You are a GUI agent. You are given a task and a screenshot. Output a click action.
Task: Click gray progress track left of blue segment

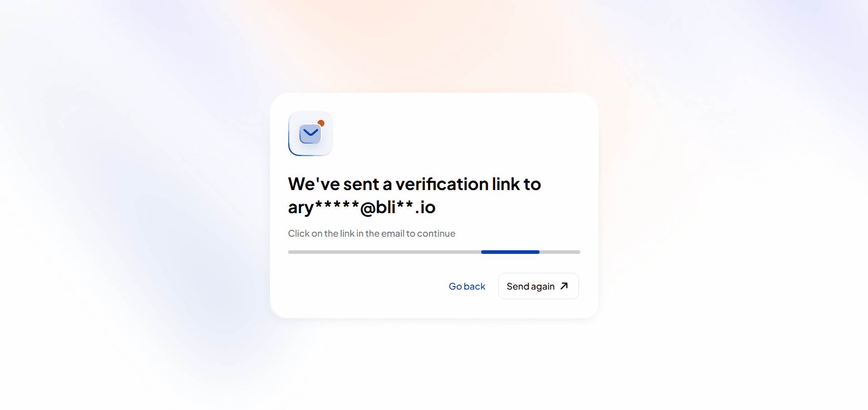coord(384,252)
